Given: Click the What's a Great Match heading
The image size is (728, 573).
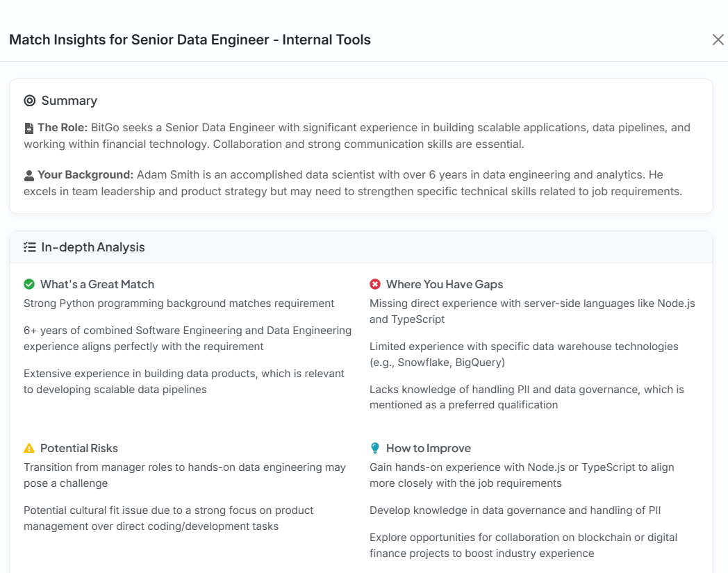Looking at the screenshot, I should point(97,284).
